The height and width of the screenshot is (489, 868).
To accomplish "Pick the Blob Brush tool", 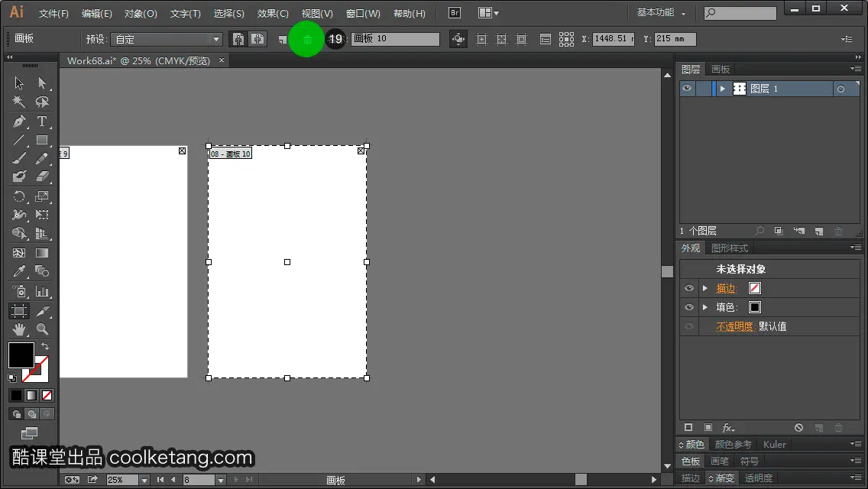I will (19, 176).
